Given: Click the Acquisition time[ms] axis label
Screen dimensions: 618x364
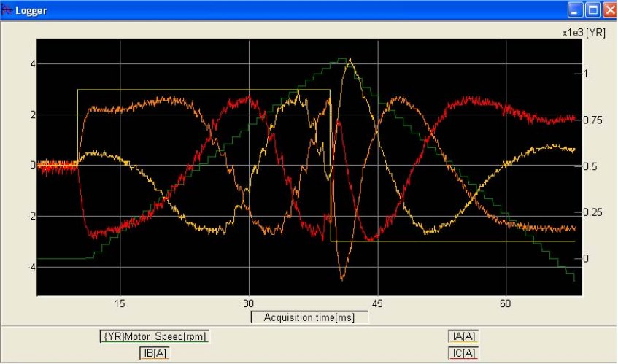Looking at the screenshot, I should point(309,317).
